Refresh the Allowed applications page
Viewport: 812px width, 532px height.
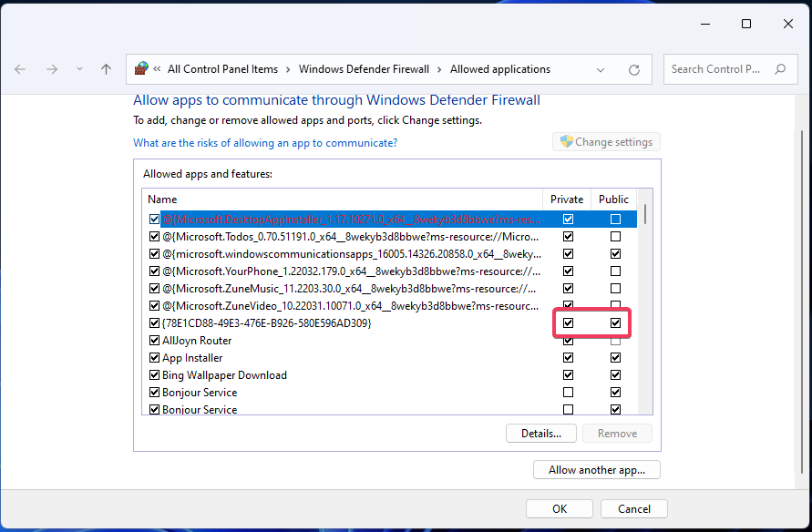pos(634,69)
